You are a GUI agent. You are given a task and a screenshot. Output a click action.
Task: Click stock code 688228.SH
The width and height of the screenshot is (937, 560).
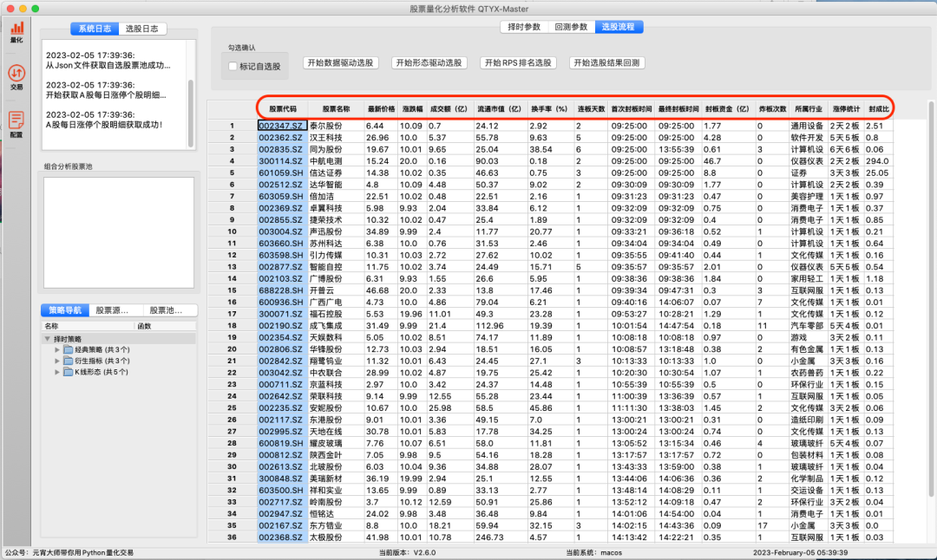[282, 290]
